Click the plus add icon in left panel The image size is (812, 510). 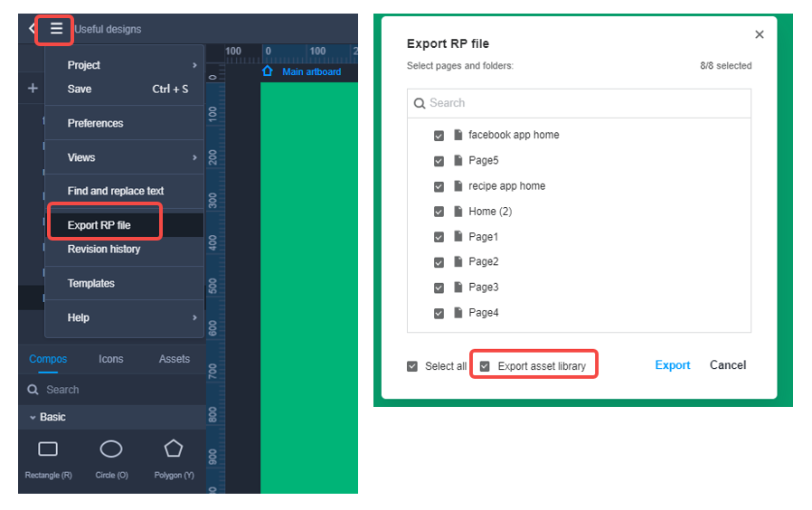click(x=33, y=88)
